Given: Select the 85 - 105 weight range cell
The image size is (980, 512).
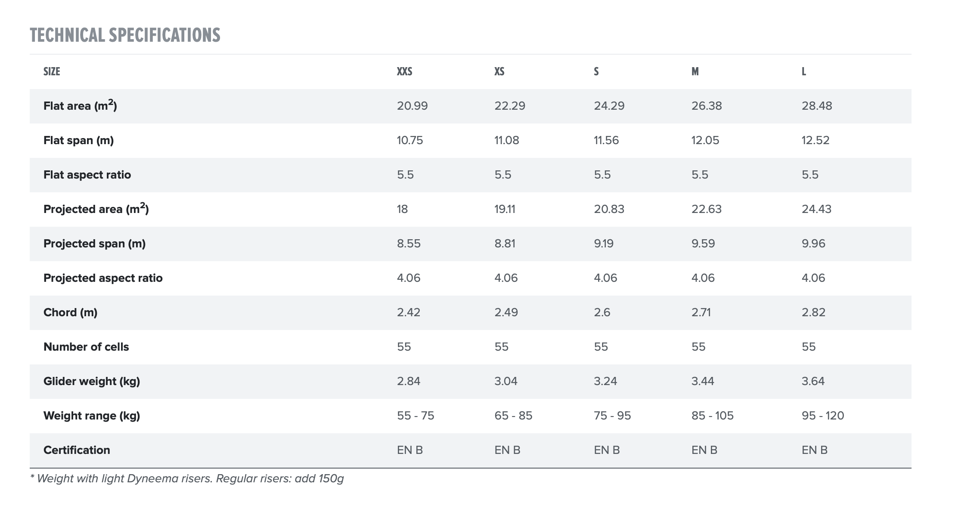Looking at the screenshot, I should click(712, 416).
